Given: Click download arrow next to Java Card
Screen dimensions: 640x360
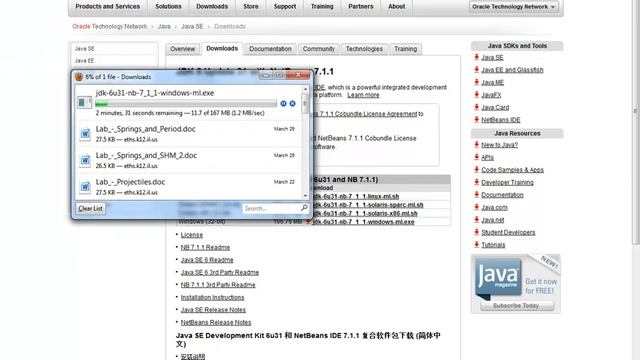Looking at the screenshot, I should coord(476,107).
